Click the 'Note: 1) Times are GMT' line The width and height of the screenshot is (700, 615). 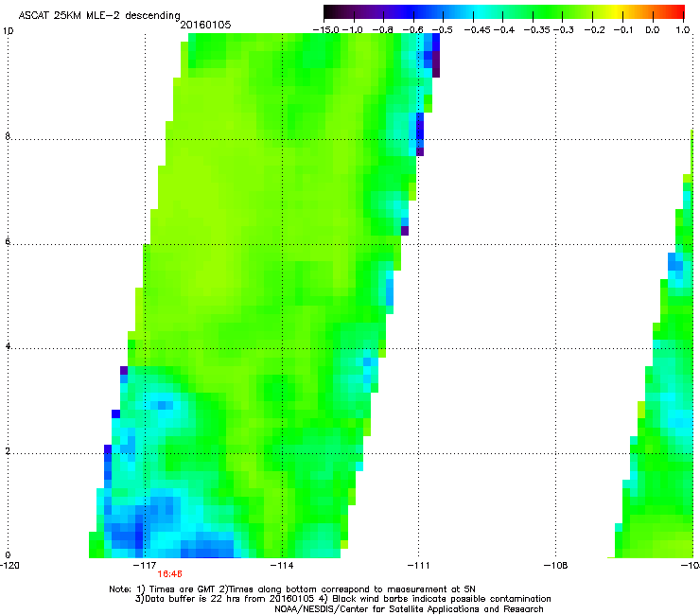point(292,589)
